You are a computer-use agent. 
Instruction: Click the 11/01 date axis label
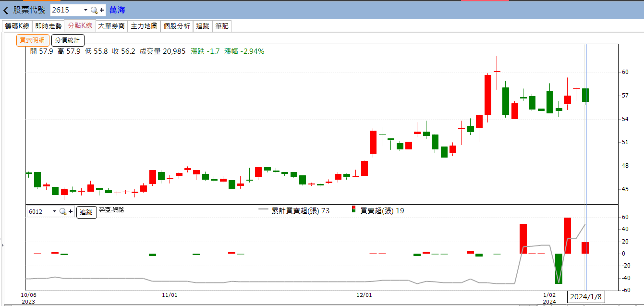pos(169,295)
